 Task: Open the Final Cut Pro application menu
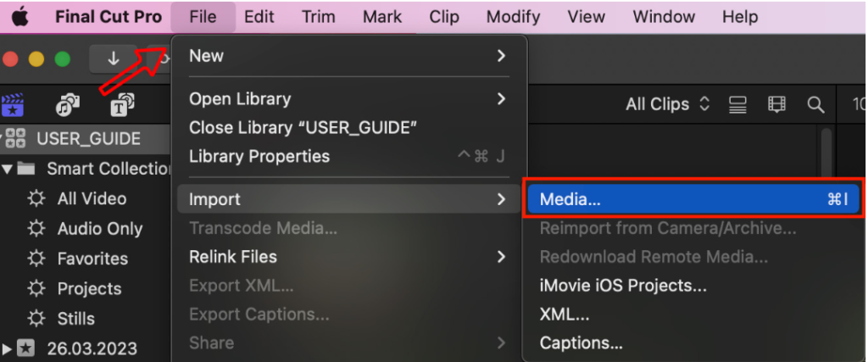pos(108,17)
